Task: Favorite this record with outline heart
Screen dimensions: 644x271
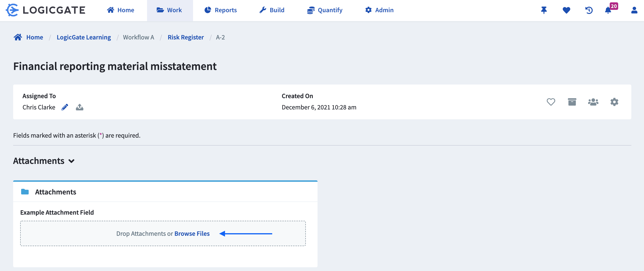Action: click(x=551, y=102)
